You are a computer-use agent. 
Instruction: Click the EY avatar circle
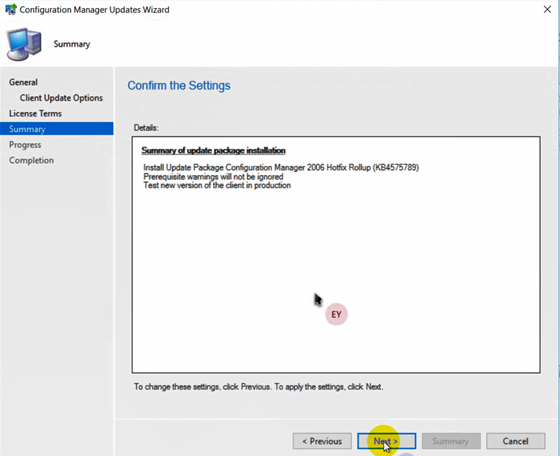336,314
